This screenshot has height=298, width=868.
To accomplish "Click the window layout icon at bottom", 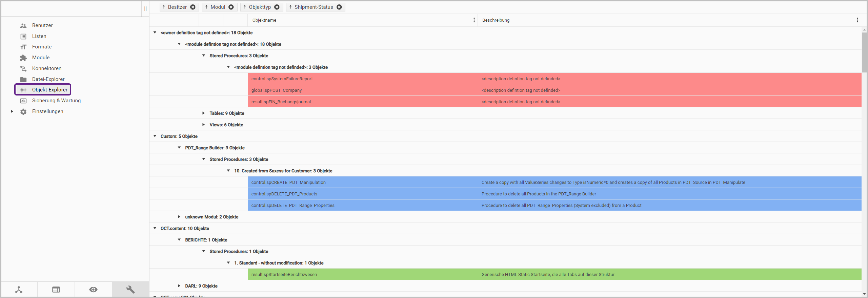I will [56, 290].
